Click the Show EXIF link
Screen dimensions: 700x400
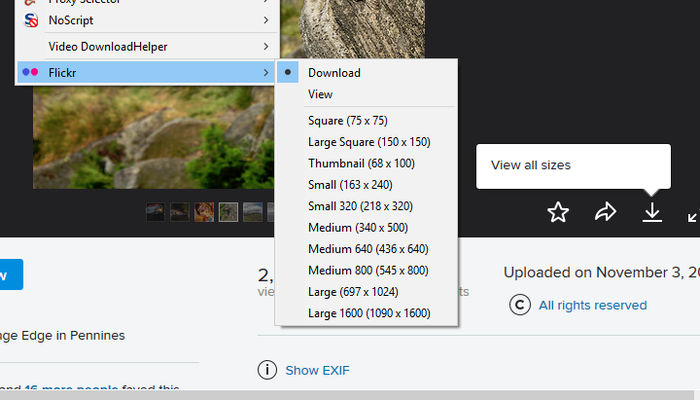coord(317,371)
